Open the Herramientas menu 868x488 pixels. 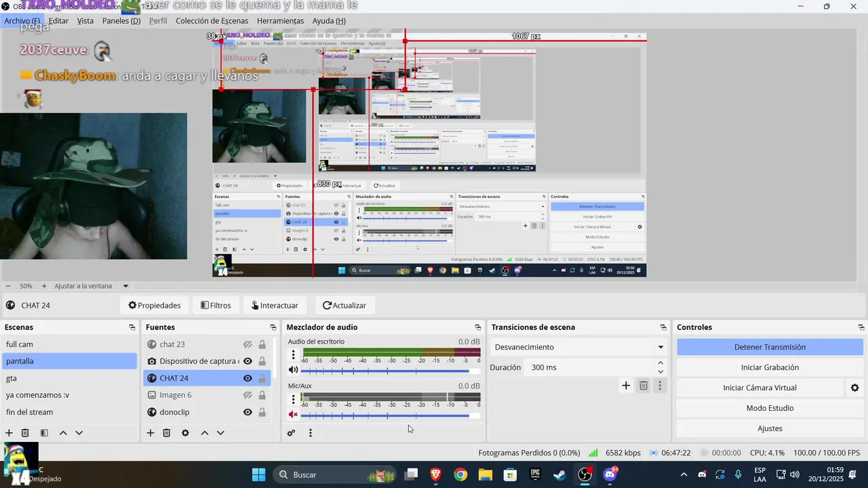pyautogui.click(x=280, y=21)
